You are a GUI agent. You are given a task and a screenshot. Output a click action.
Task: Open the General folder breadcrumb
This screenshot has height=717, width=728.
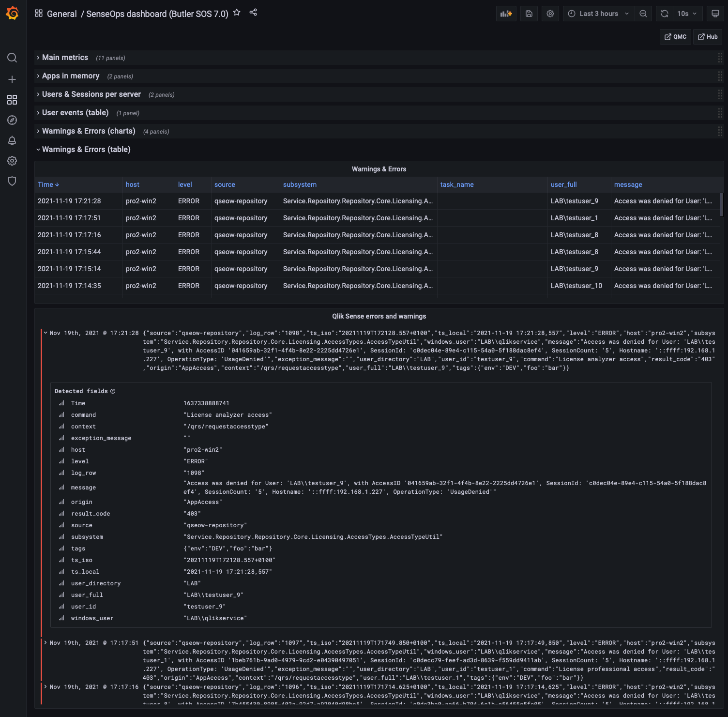coord(62,14)
